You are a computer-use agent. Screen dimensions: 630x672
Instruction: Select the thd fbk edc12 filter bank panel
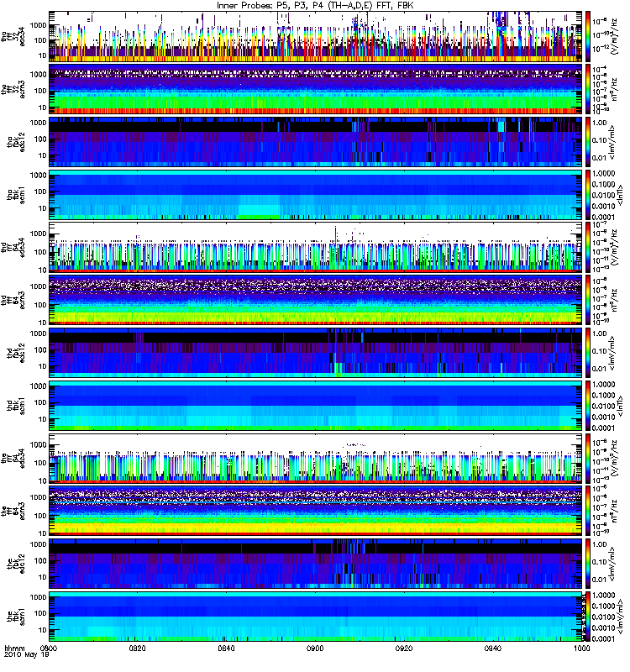pos(316,353)
